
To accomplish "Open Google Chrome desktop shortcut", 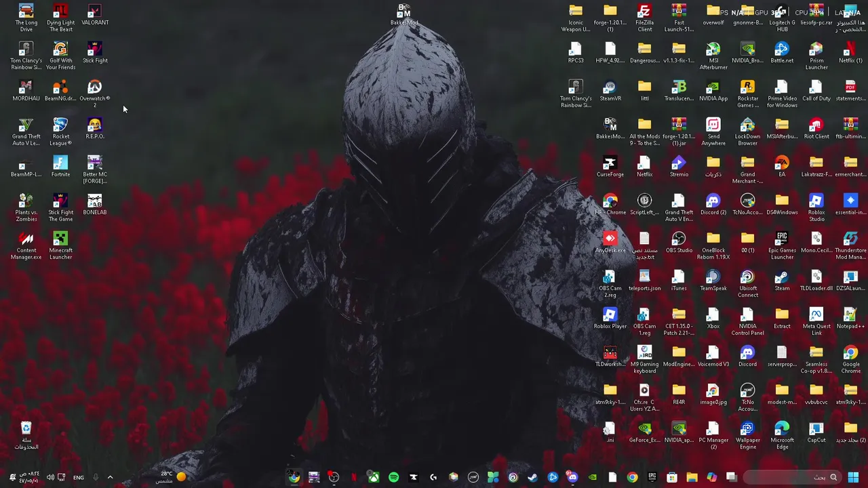I will [x=850, y=359].
